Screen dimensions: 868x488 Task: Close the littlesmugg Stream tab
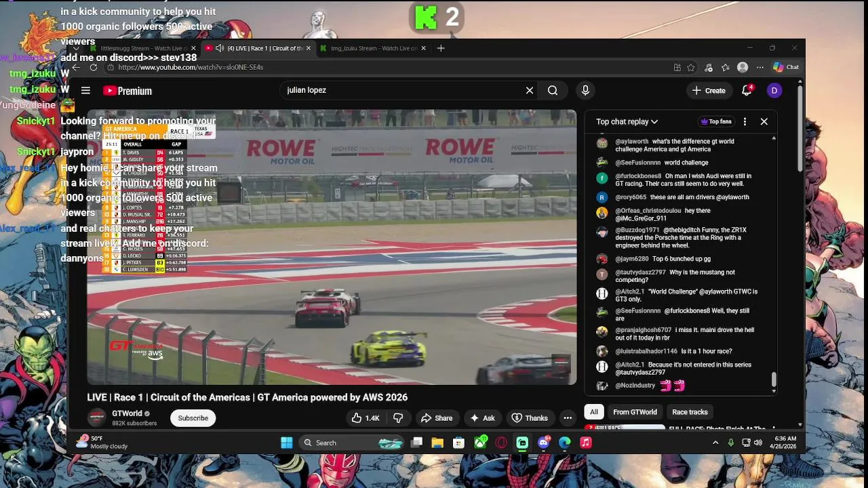point(193,48)
